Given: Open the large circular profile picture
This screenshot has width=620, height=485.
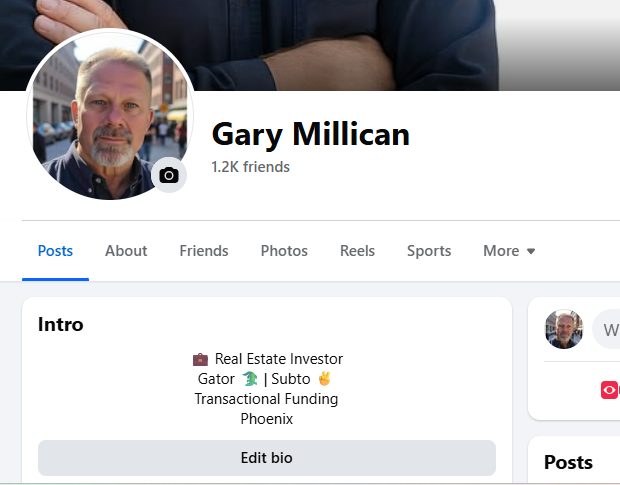Looking at the screenshot, I should coord(110,114).
